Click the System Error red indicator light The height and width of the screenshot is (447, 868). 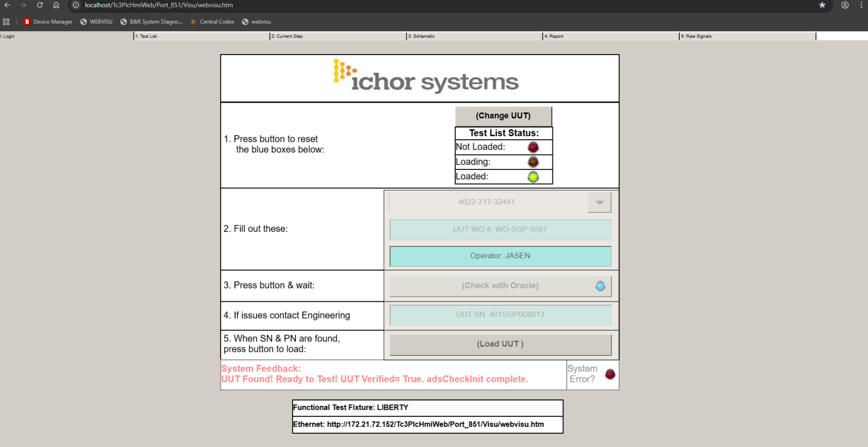(x=610, y=374)
